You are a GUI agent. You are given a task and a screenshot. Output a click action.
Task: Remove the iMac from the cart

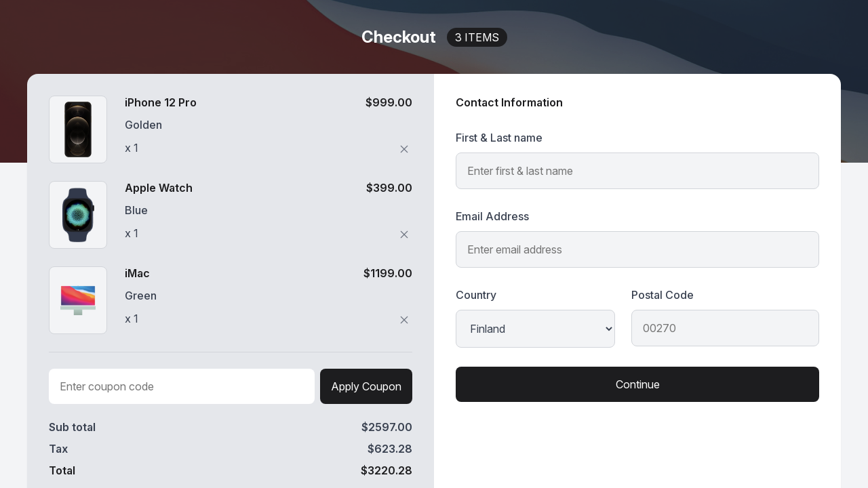[x=404, y=320]
